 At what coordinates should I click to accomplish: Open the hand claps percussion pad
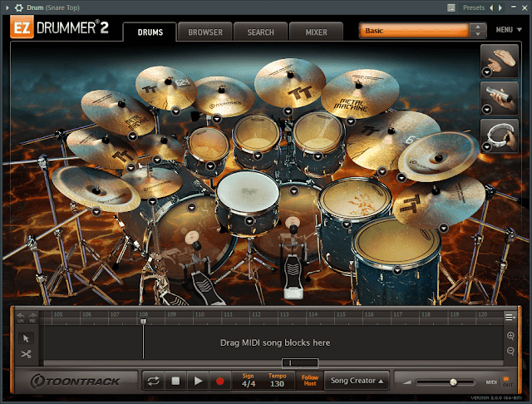pyautogui.click(x=500, y=61)
